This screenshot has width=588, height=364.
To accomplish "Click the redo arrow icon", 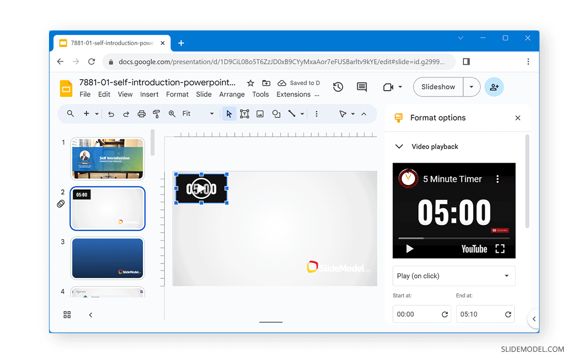I will 126,114.
